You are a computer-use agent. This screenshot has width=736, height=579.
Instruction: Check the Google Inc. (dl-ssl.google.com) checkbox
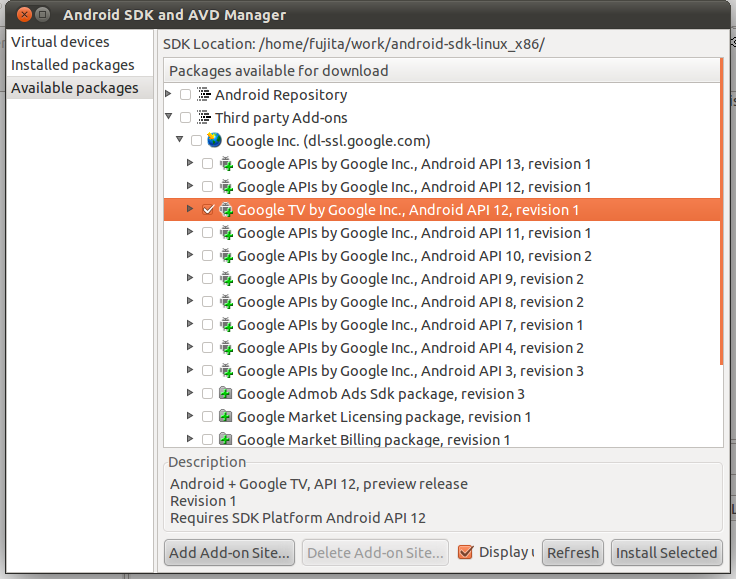click(197, 140)
